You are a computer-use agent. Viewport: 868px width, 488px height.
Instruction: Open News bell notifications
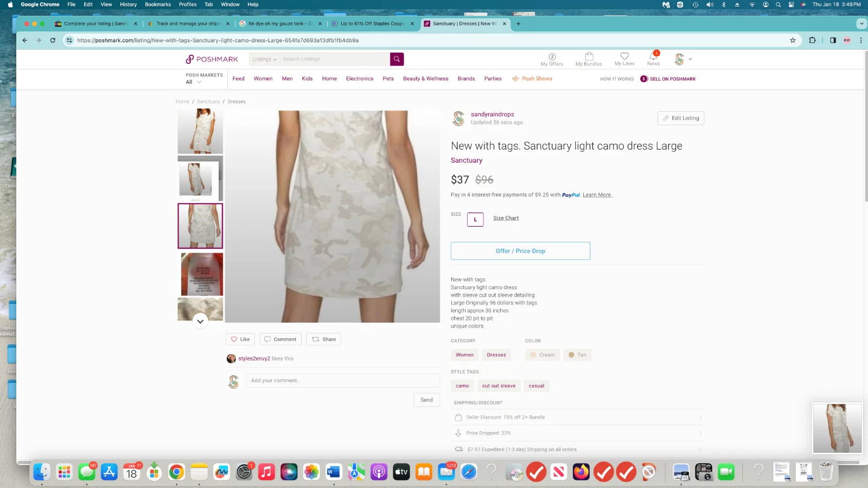click(x=653, y=59)
